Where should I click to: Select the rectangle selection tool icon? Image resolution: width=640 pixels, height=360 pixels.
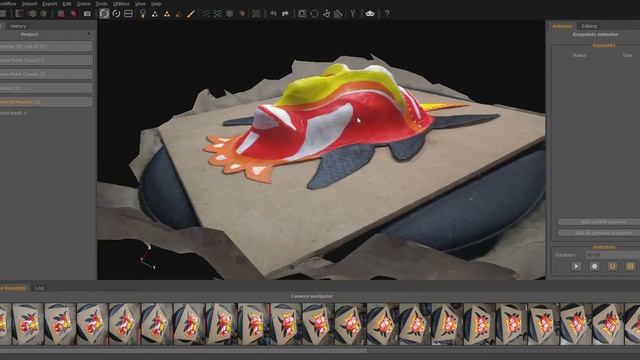click(x=302, y=13)
